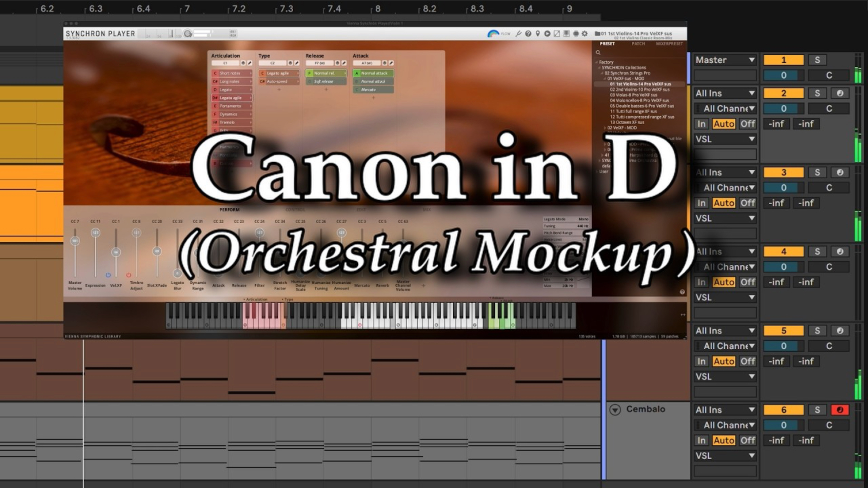Click the fold arrow next to Cembalo track
The image size is (868, 488).
615,410
